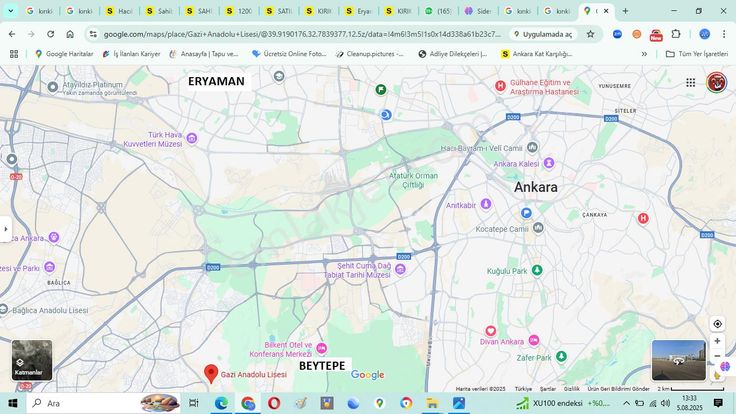This screenshot has width=736, height=414.
Task: Click the Türk Hava Kuvvetleri Müzesi marker
Action: [192, 138]
